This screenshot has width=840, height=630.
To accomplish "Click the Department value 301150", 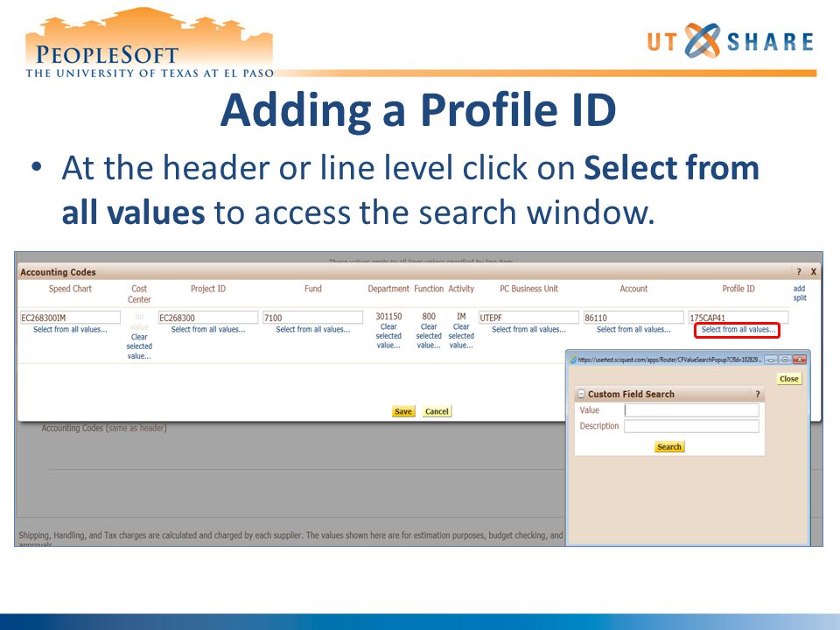I will pos(388,317).
